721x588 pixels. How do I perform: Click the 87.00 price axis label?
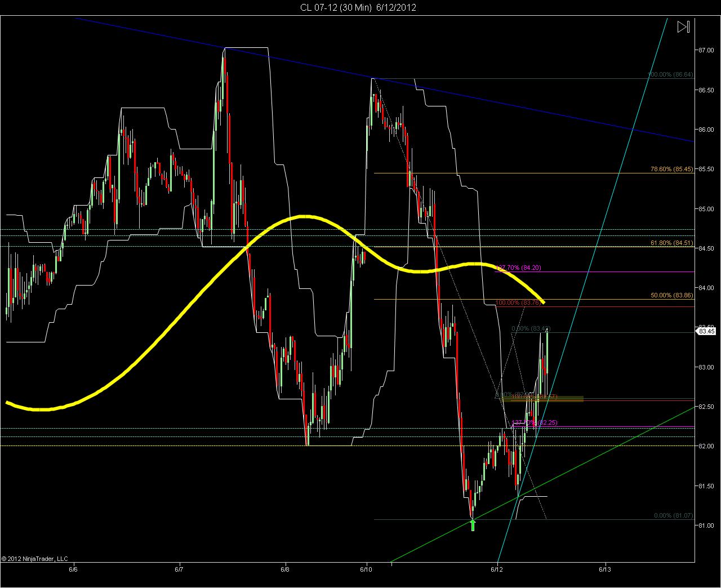point(706,50)
